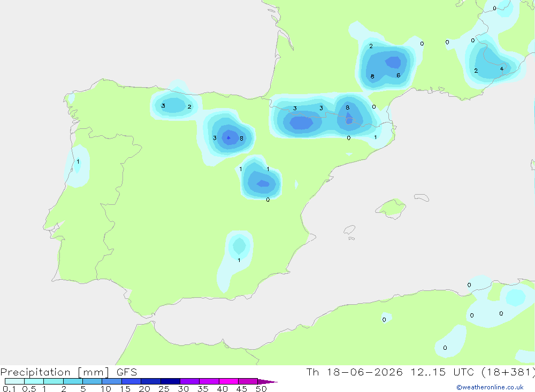This screenshot has height=392, width=535.
Task: Click the 2–5 mm legend color swatch
Action: (73, 381)
